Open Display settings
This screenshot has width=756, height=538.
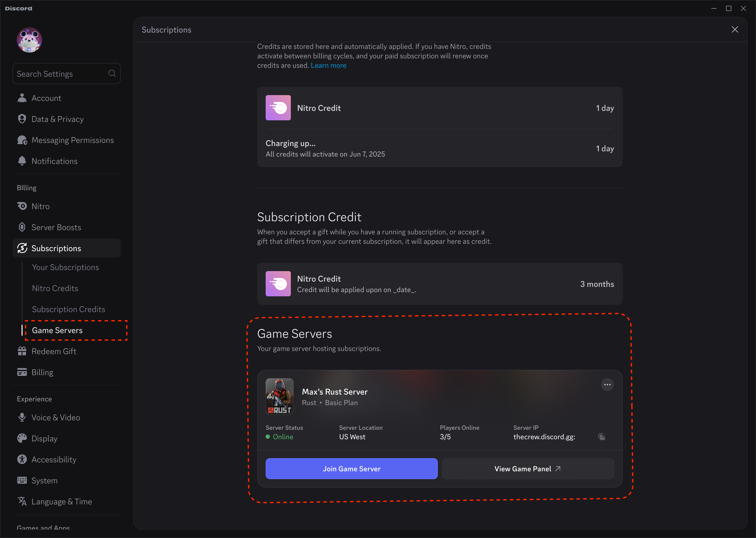coord(67,438)
